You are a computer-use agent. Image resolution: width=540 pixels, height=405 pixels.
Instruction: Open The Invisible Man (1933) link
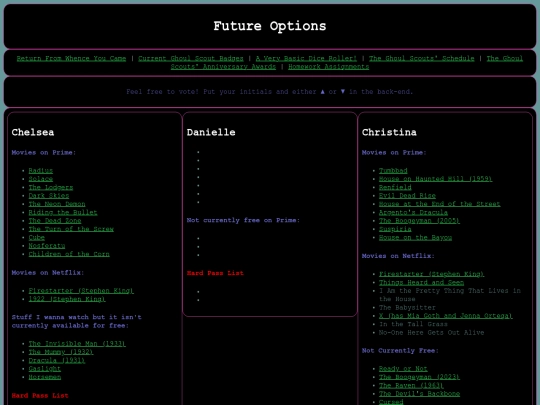pos(77,344)
